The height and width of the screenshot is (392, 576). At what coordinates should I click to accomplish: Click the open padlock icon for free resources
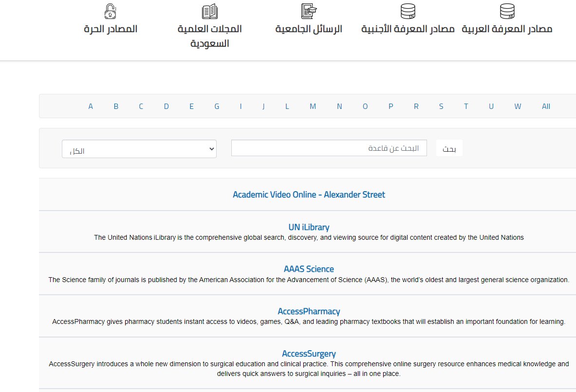[110, 11]
